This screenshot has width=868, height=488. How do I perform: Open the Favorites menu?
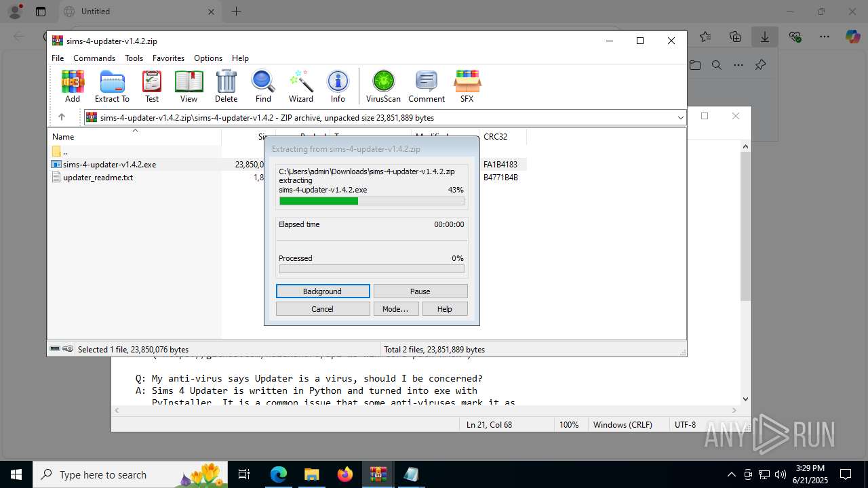(x=168, y=58)
